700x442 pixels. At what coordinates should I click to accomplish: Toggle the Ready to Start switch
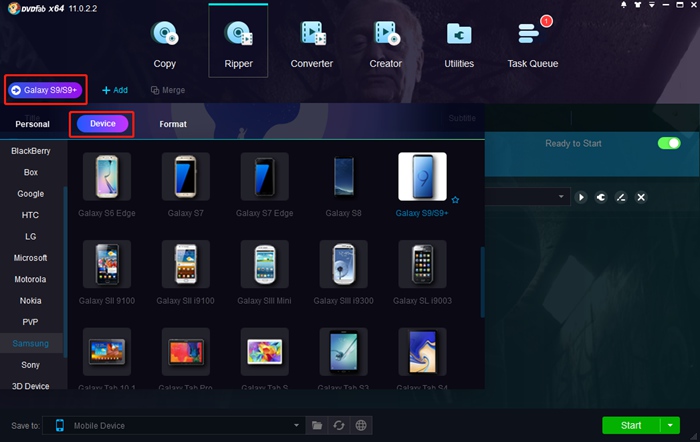[668, 144]
